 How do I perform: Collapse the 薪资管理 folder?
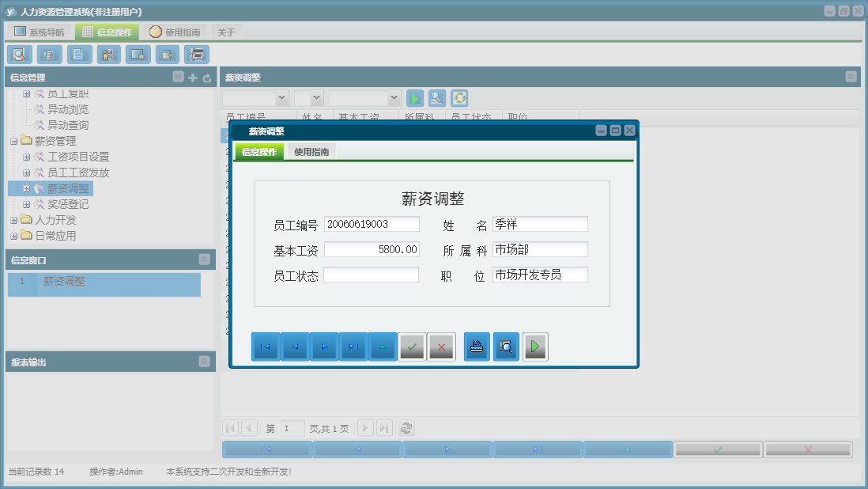[14, 141]
